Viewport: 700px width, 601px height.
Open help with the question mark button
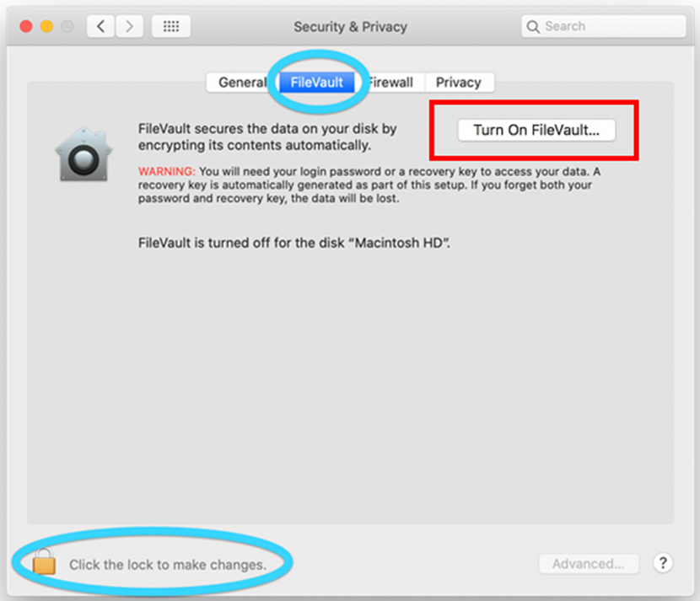pyautogui.click(x=663, y=563)
